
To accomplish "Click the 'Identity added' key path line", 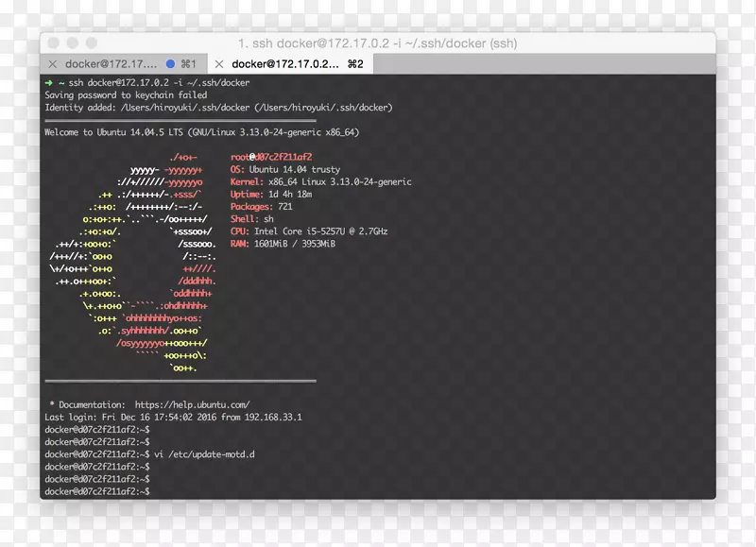I will point(218,108).
